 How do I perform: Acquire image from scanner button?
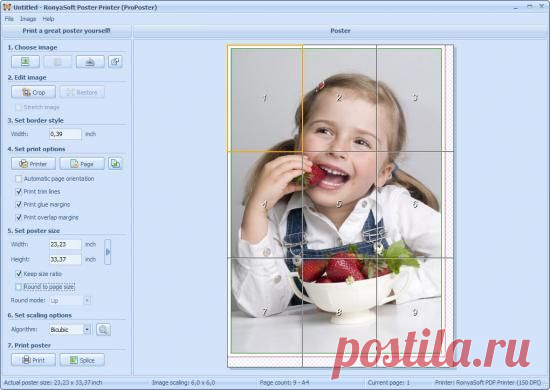point(90,62)
